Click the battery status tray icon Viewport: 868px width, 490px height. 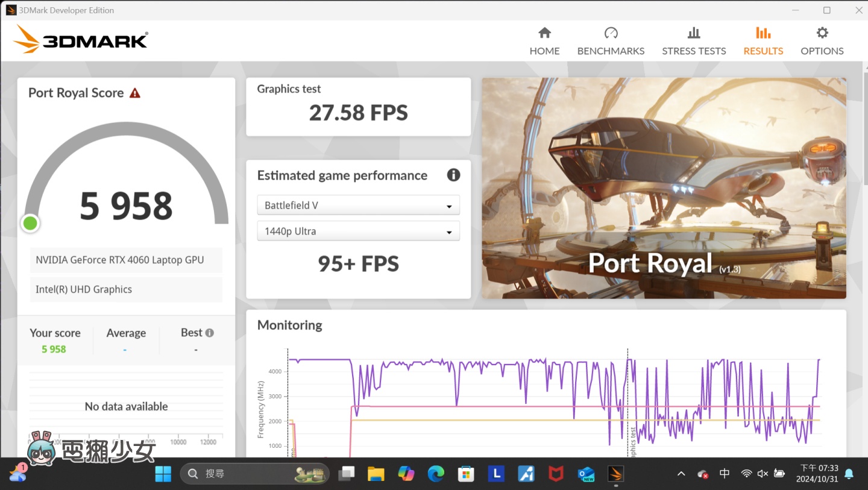779,474
